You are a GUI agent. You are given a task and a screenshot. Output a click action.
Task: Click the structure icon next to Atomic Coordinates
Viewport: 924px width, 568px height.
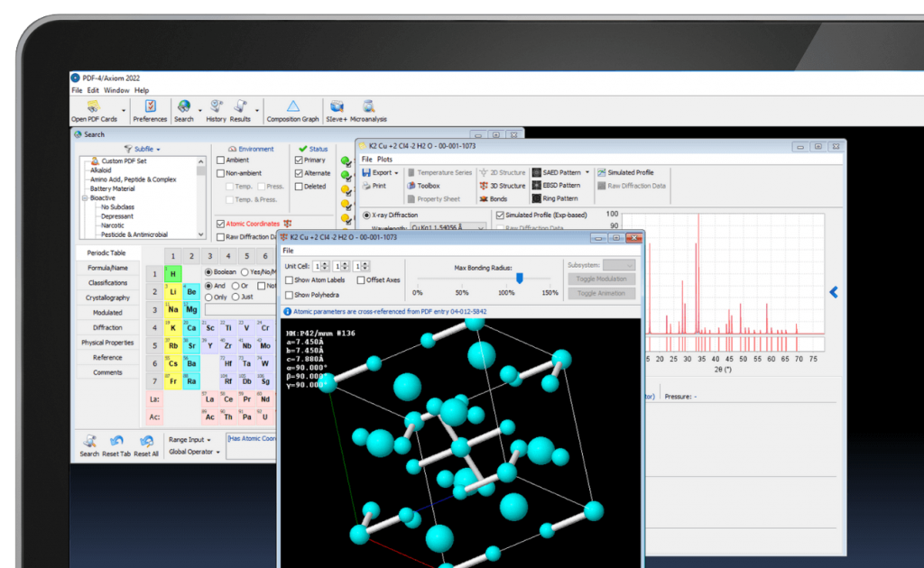click(288, 224)
